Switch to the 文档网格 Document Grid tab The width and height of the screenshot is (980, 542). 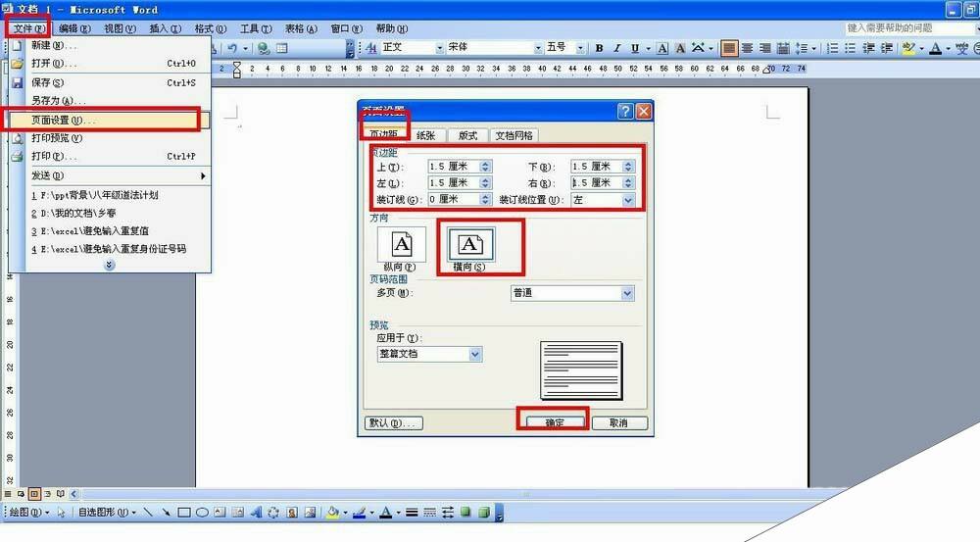(x=514, y=135)
